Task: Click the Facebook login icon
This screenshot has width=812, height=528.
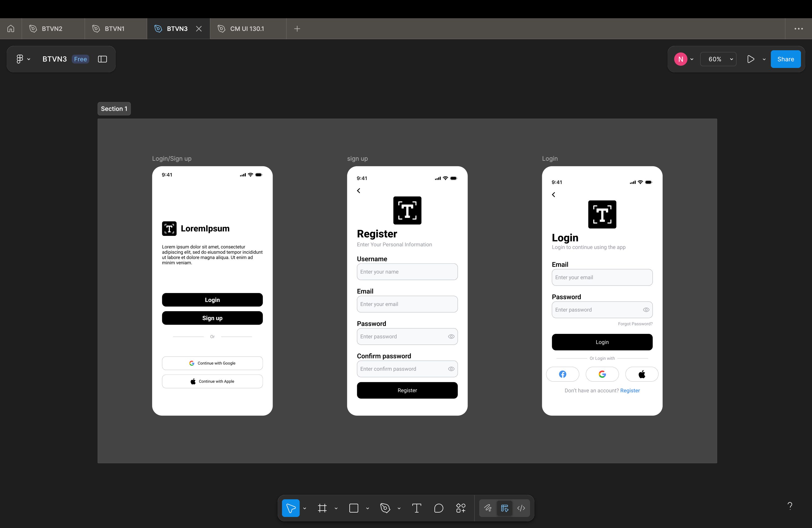Action: click(x=563, y=374)
